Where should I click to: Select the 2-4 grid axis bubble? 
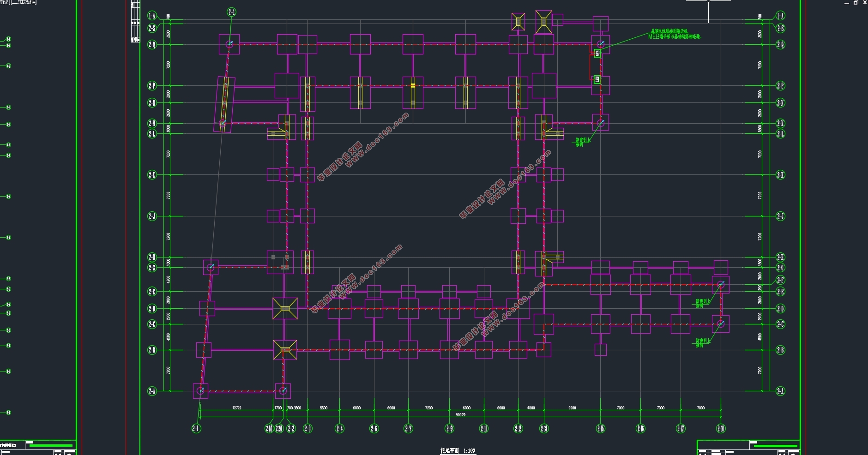339,429
